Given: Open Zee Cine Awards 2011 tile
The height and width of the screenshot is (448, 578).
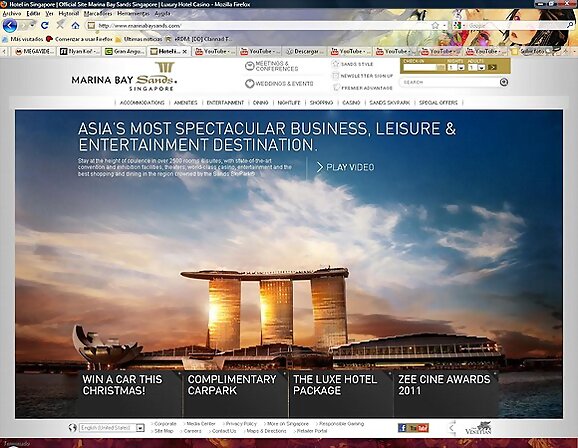Looking at the screenshot, I should pos(445,393).
